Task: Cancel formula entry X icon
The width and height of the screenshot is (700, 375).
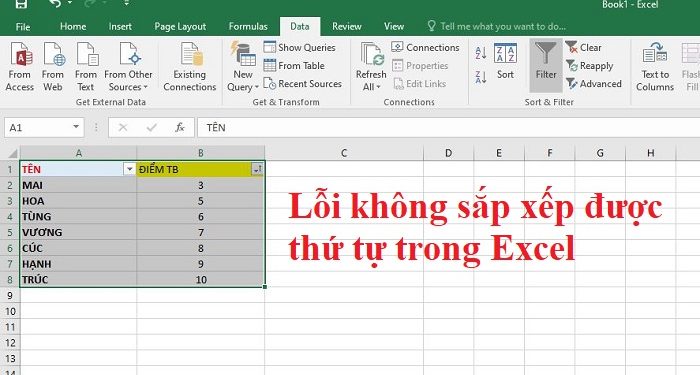Action: (x=123, y=128)
